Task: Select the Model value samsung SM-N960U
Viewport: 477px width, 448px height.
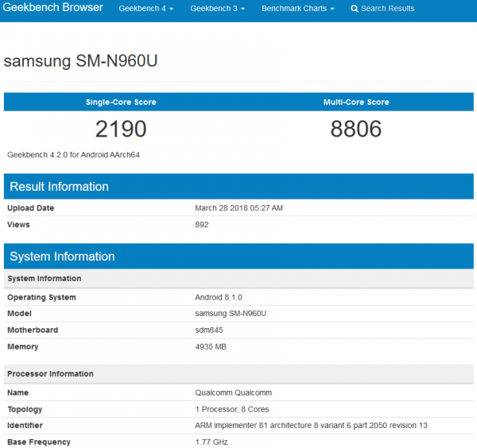Action: click(231, 313)
